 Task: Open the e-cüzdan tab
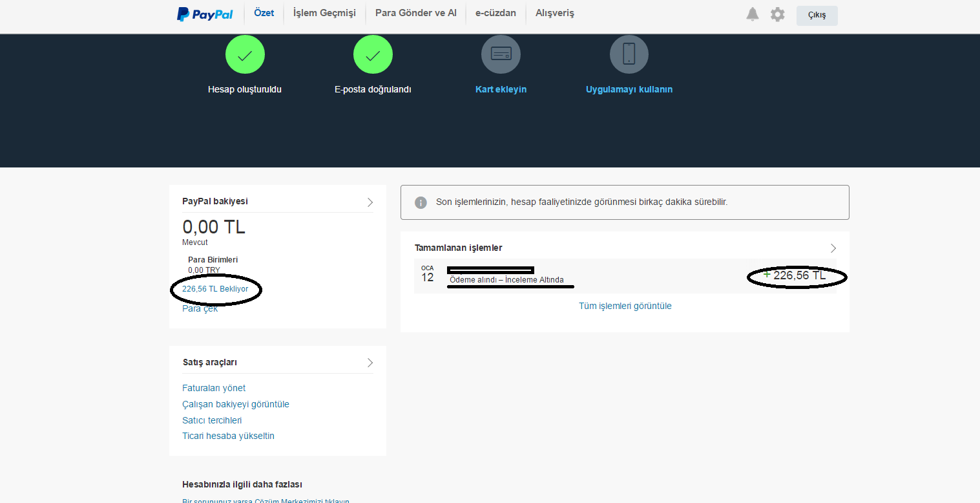click(495, 13)
